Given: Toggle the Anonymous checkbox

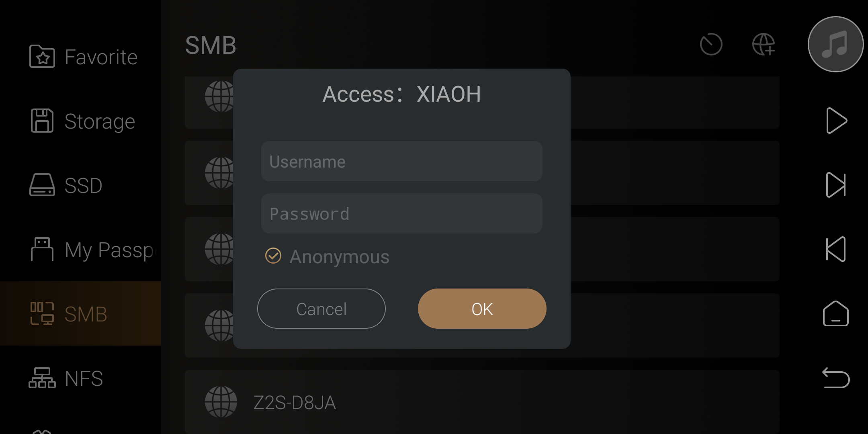Looking at the screenshot, I should (273, 256).
